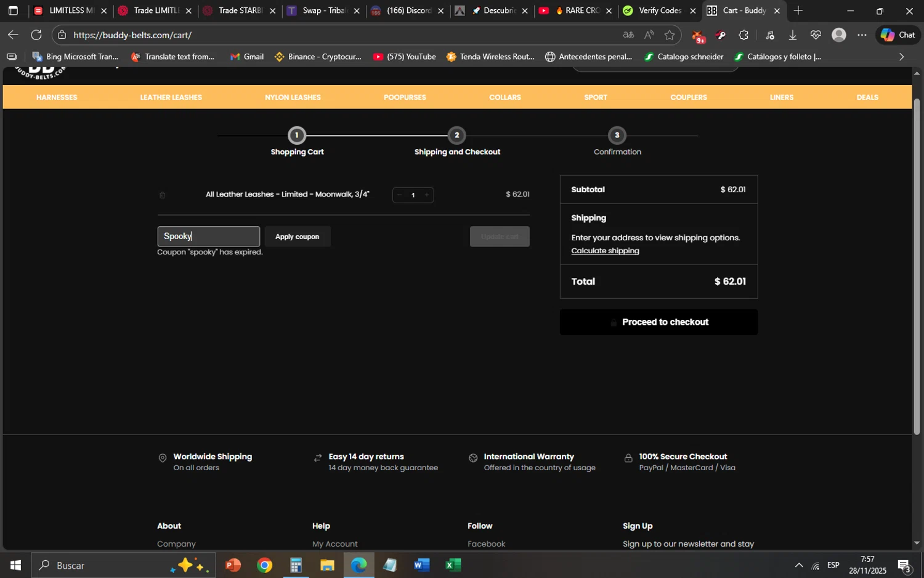Viewport: 924px width, 578px height.
Task: Open the Liners menu
Action: point(782,97)
